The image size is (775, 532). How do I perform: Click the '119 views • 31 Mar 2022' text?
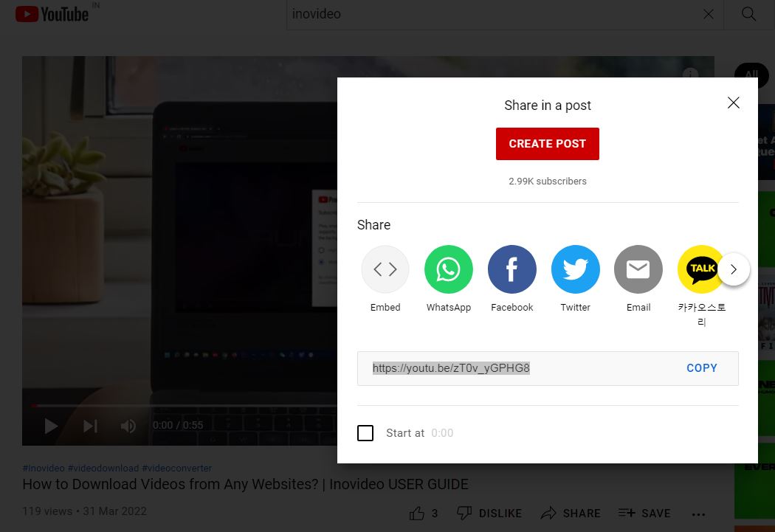tap(85, 511)
